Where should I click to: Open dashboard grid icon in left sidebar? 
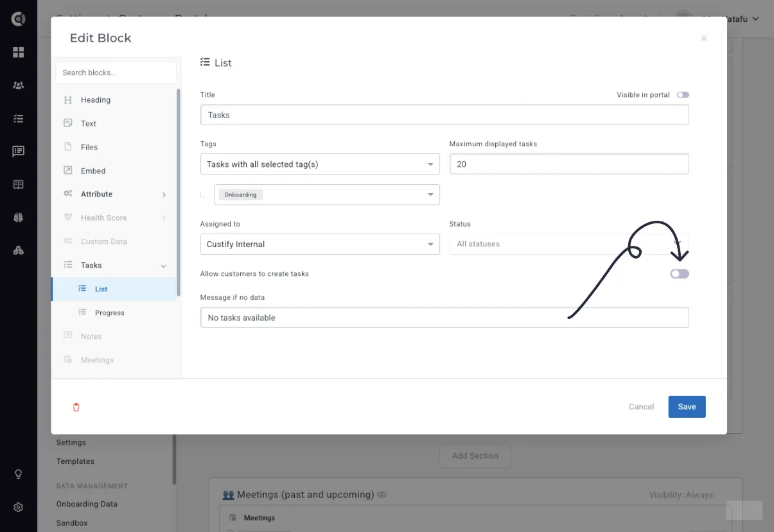click(18, 52)
